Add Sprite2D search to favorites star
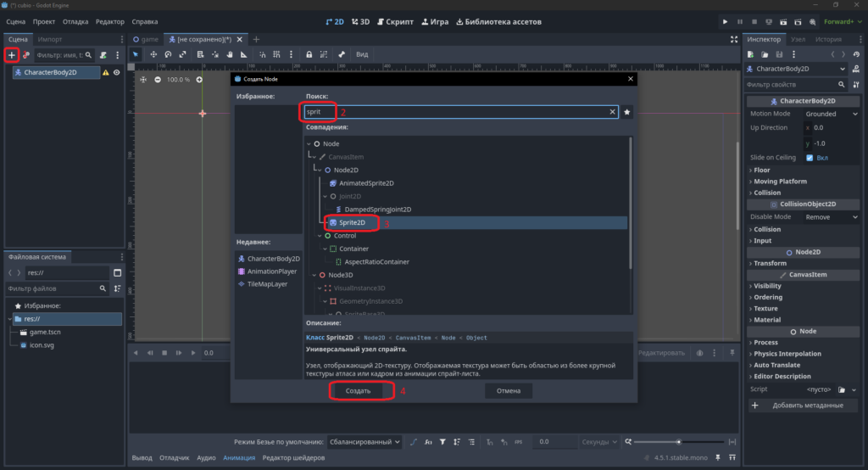 [x=627, y=112]
